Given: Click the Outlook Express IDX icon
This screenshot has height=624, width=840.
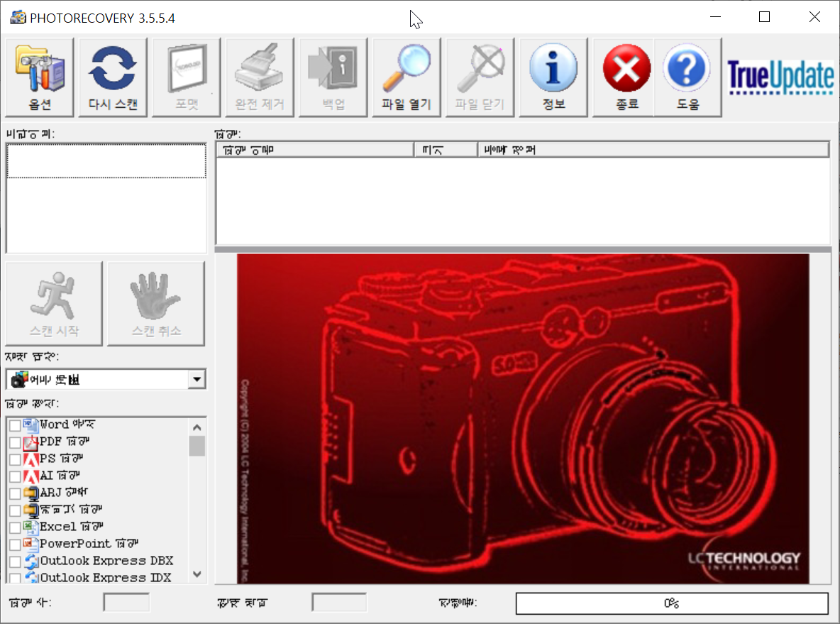Looking at the screenshot, I should point(31,577).
